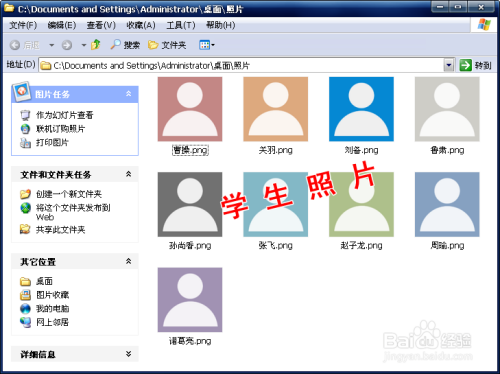Screen dimensions: 500x374
Task: Select the 赵子龙.png thumbnail
Action: 361,205
